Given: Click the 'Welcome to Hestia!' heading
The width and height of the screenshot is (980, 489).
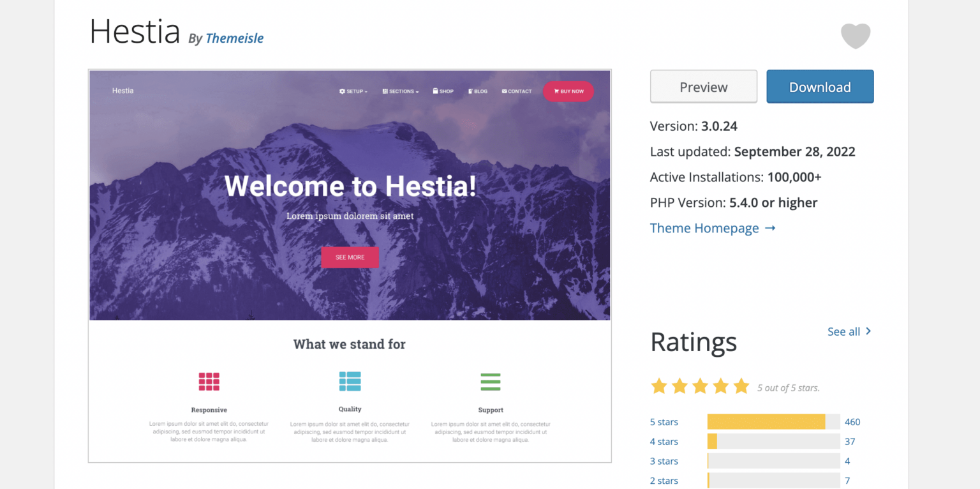Looking at the screenshot, I should 350,186.
